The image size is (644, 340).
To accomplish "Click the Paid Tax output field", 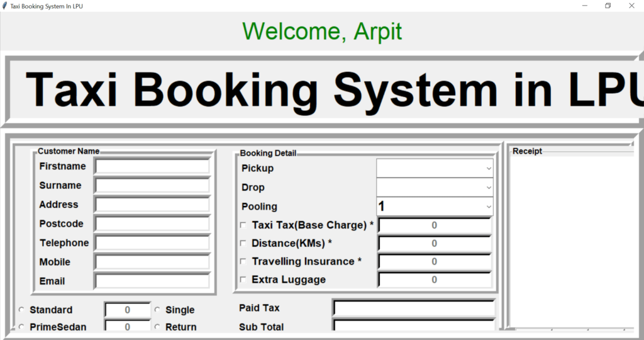I will click(414, 309).
